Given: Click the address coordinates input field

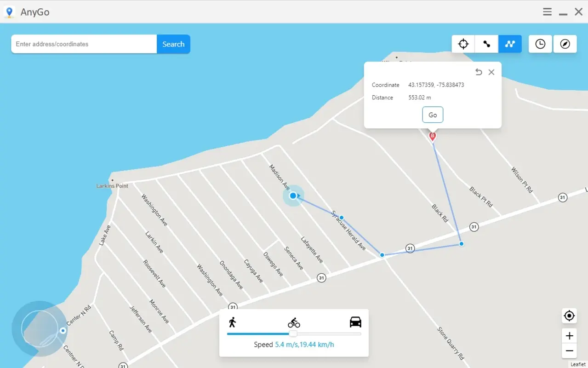Looking at the screenshot, I should point(83,44).
